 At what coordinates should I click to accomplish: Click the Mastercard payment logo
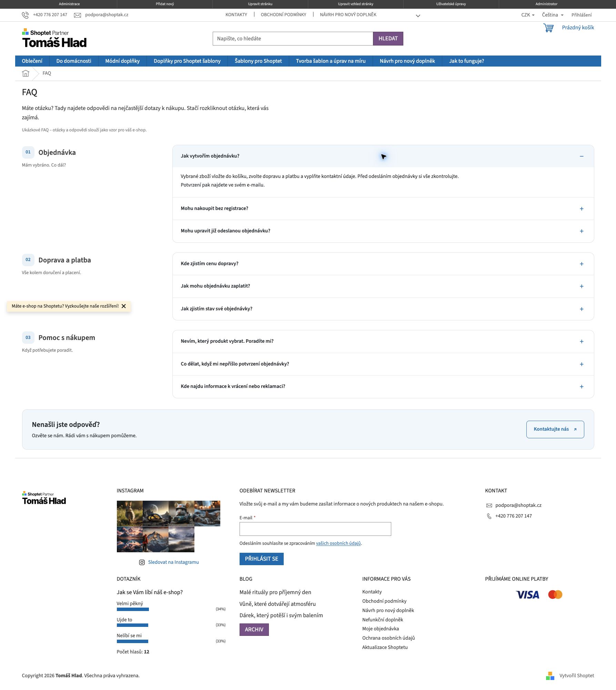(x=555, y=595)
